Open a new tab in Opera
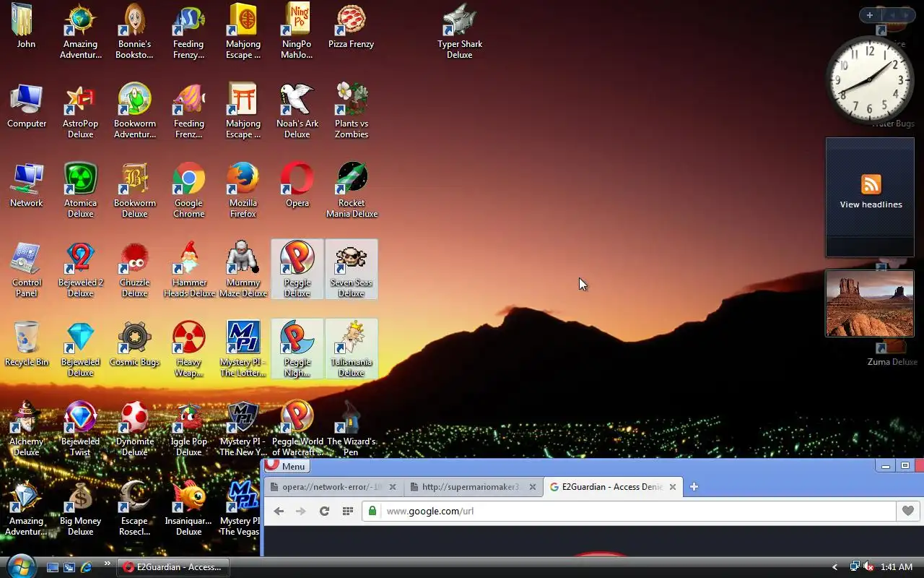This screenshot has height=578, width=924. (x=694, y=487)
